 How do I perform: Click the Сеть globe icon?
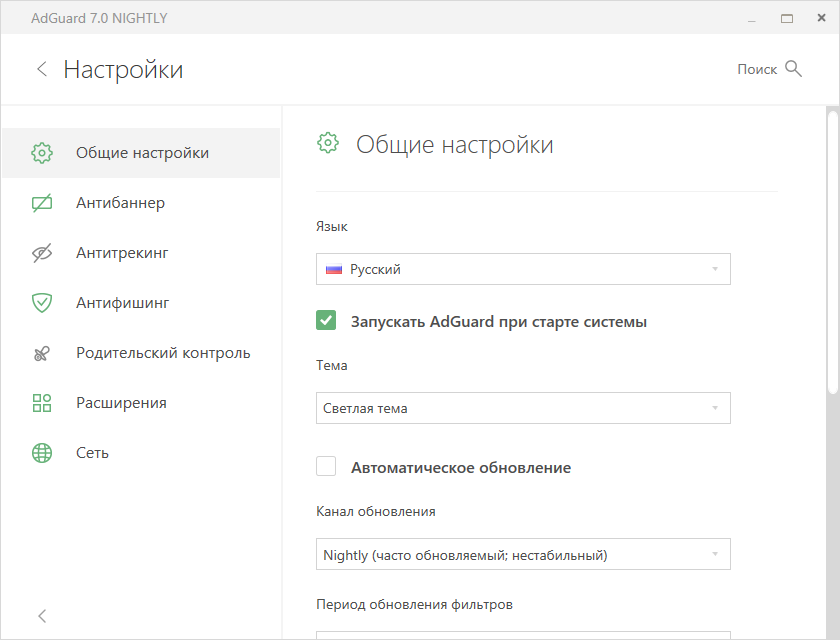pos(42,453)
